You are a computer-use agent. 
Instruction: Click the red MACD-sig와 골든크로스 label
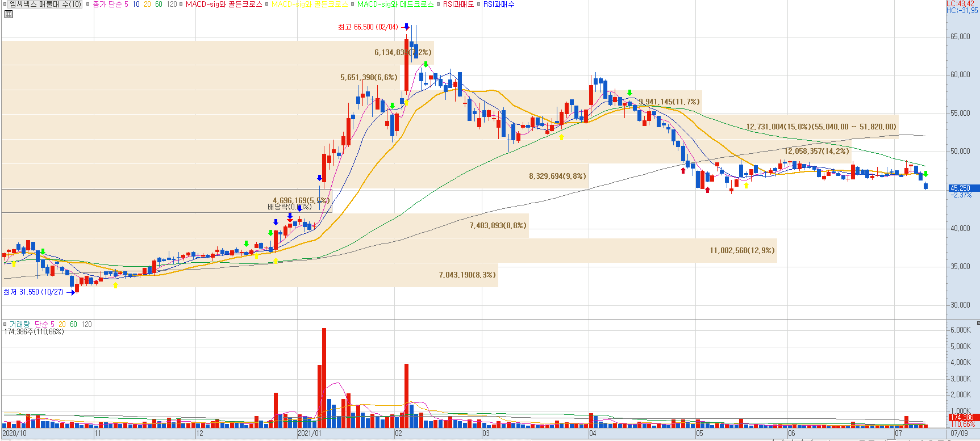tap(224, 5)
